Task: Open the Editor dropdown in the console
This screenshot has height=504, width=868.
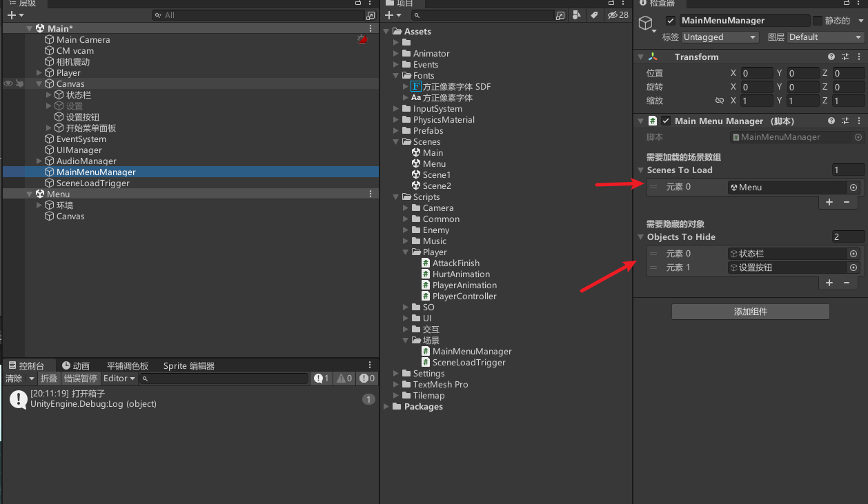Action: tap(118, 378)
